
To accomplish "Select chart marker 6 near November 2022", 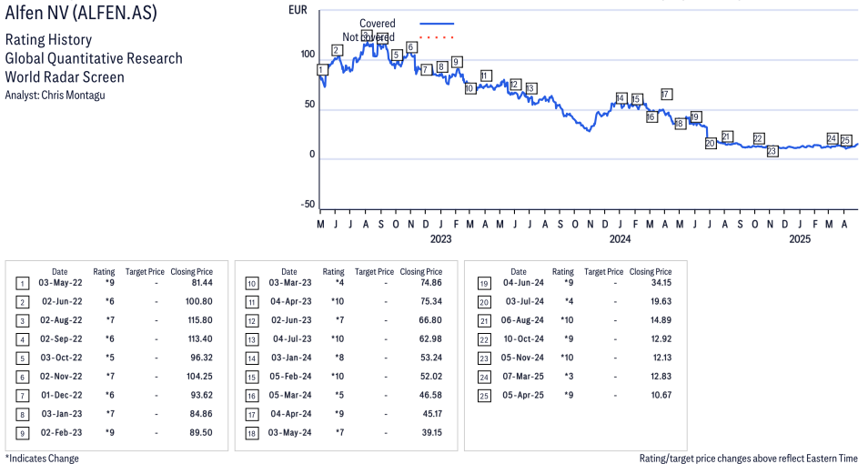I will pyautogui.click(x=411, y=47).
